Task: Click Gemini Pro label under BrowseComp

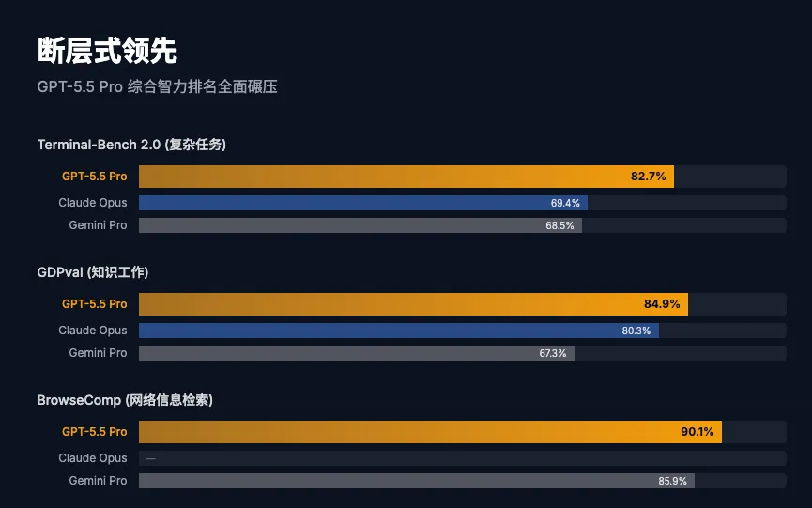Action: pyautogui.click(x=98, y=481)
